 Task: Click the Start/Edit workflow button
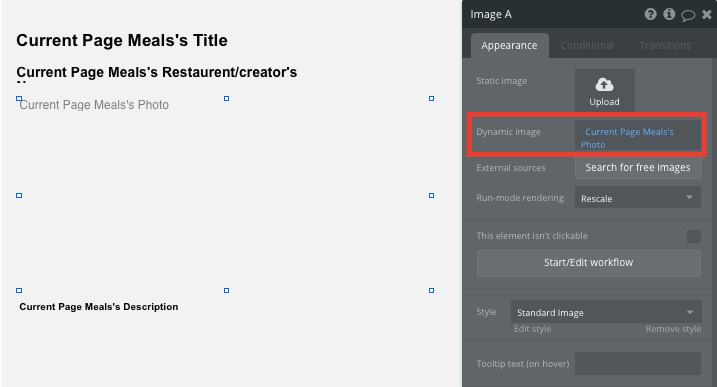point(589,263)
